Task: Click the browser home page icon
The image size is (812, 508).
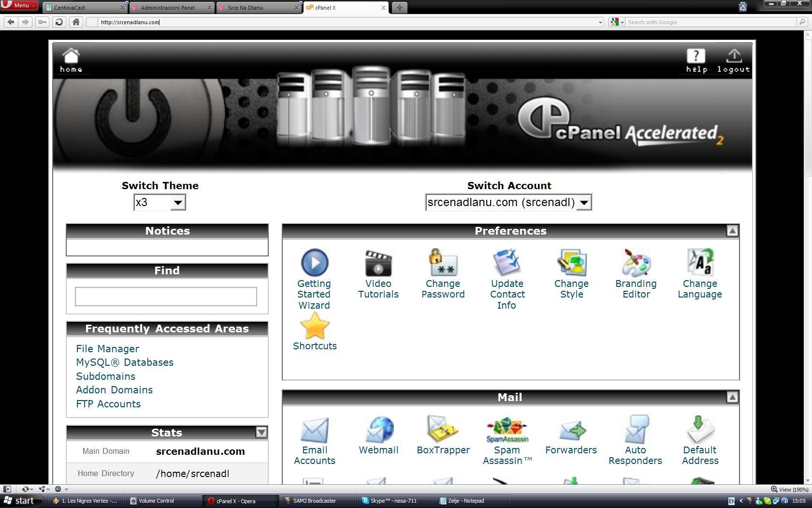Action: tap(76, 22)
